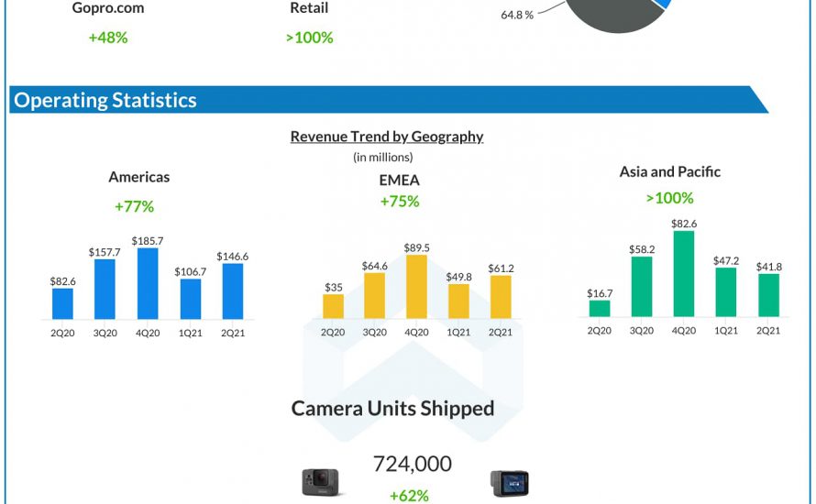Viewport: 816px width, 504px height.
Task: Click the Camera Units Shipped title
Action: [392, 408]
